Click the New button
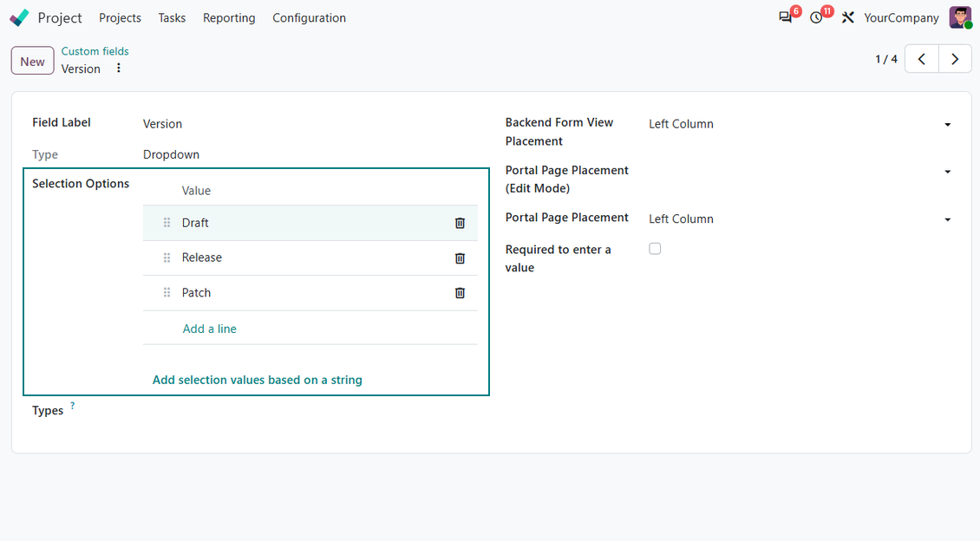Viewport: 980px width, 541px height. [32, 62]
